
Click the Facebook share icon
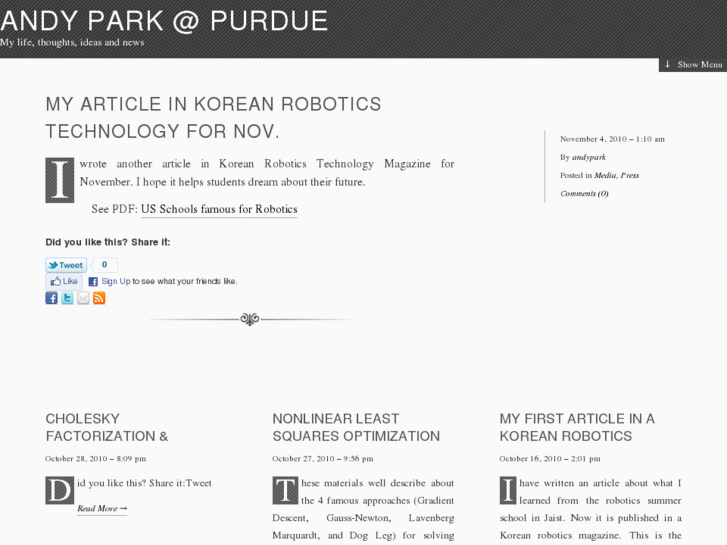tap(51, 298)
